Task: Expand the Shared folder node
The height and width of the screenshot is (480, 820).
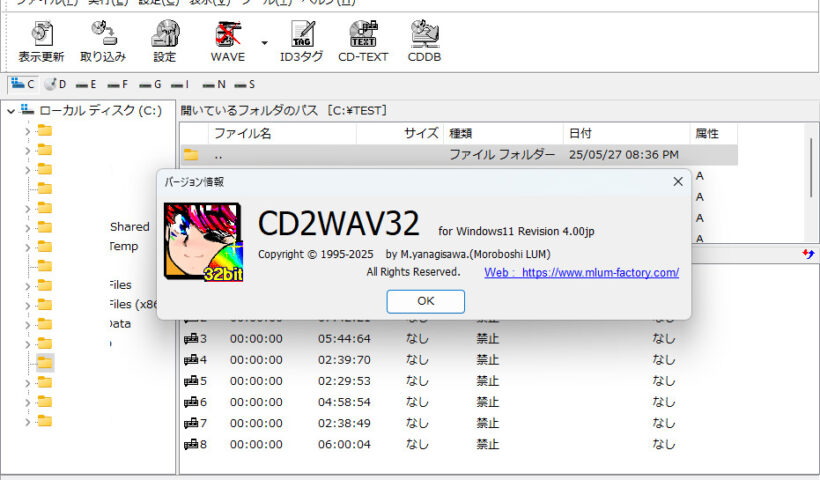Action: coord(28,228)
